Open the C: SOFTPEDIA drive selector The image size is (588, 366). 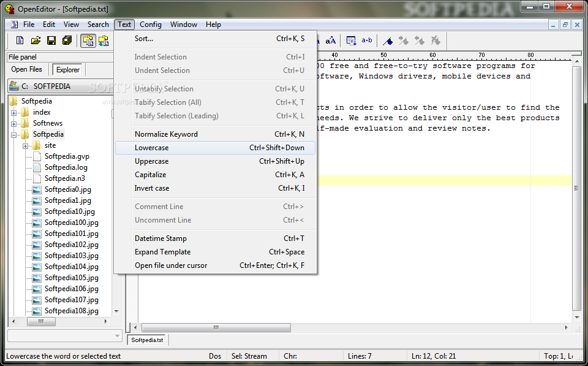[61, 86]
